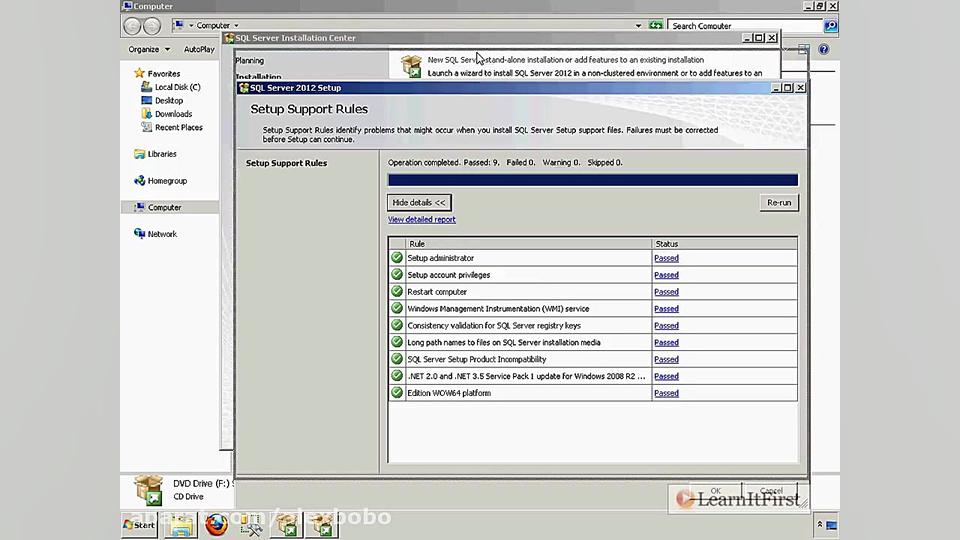The height and width of the screenshot is (540, 960).
Task: Open the View detailed report link
Action: point(421,219)
